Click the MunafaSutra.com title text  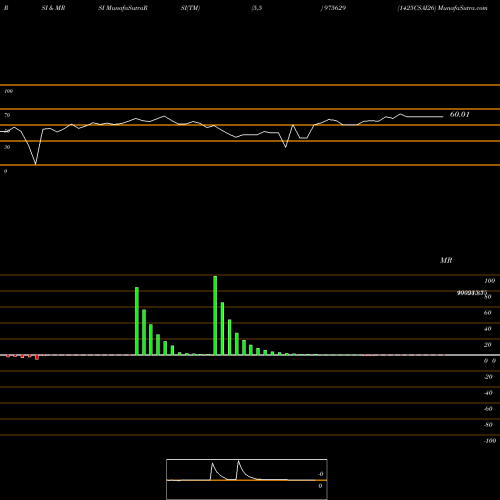coord(463,8)
